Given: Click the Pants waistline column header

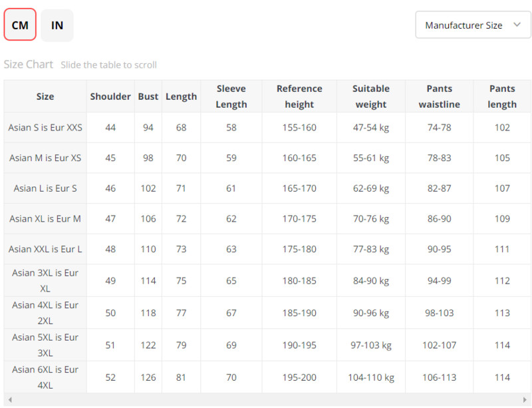Looking at the screenshot, I should click(440, 97).
